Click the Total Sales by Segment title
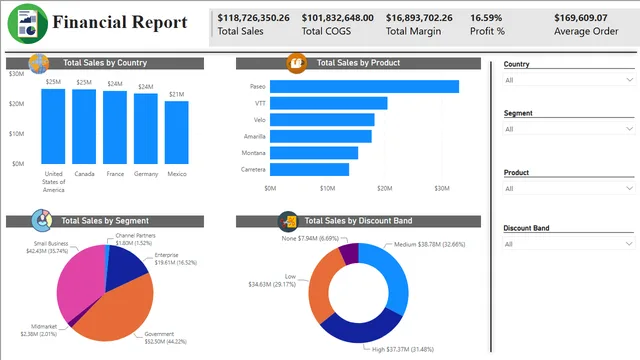This screenshot has height=360, width=640. [x=105, y=221]
